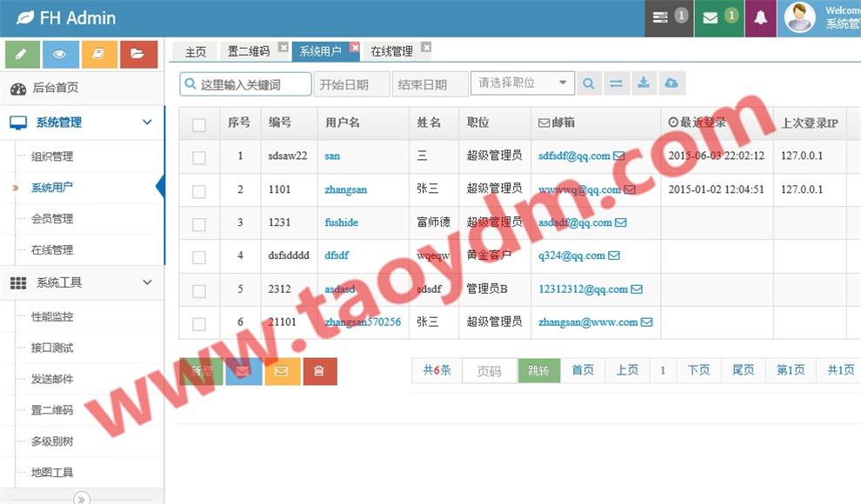Viewport: 861px width, 504px height.
Task: Check the box for user san
Action: pyautogui.click(x=199, y=158)
